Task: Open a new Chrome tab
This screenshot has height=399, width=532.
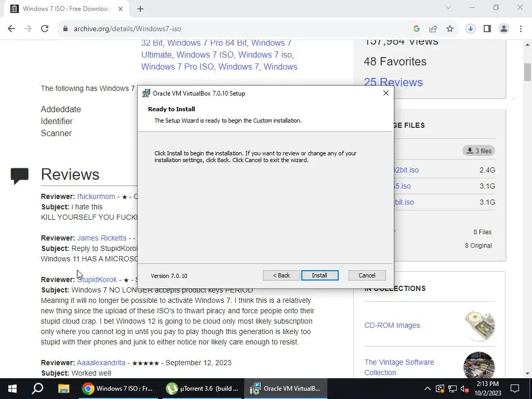Action: [x=140, y=9]
